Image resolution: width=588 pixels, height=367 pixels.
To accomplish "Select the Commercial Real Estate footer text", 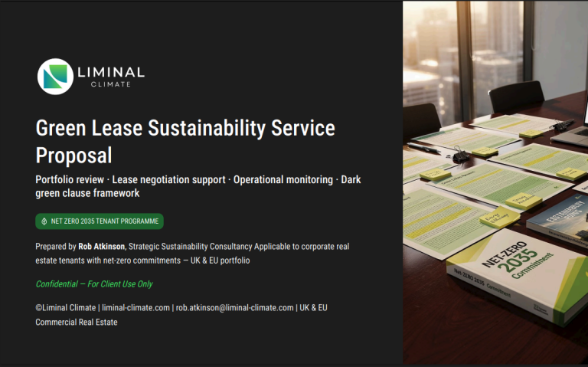I will (77, 323).
